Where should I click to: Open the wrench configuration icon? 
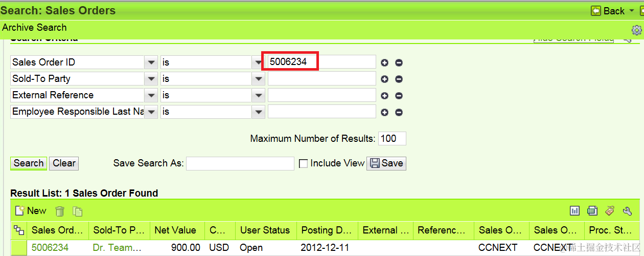click(628, 211)
